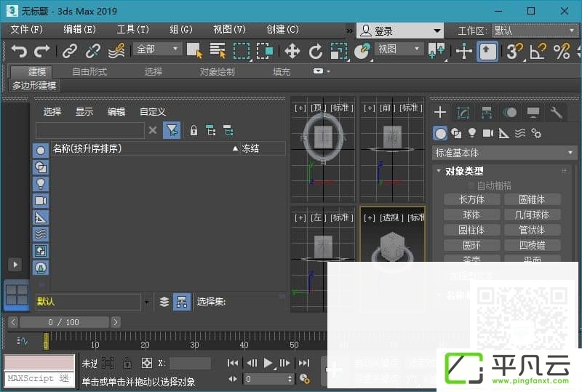Open the Utilities wrench panel tab

[557, 112]
